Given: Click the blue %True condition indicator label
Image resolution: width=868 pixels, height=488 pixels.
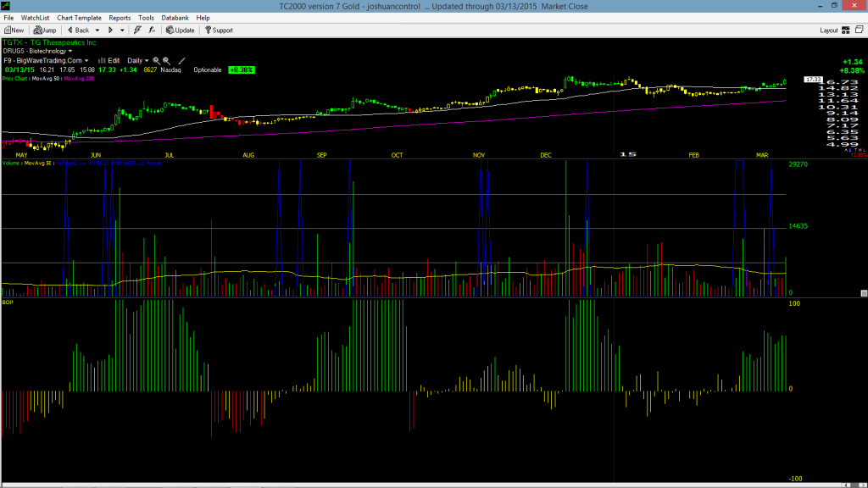Looking at the screenshot, I should click(x=108, y=164).
